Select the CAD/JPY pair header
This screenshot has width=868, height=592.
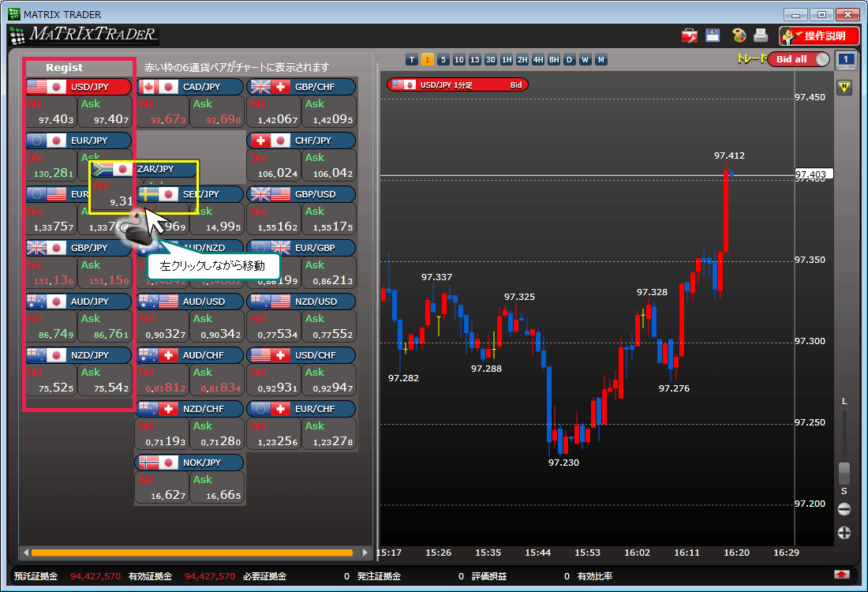pos(190,87)
